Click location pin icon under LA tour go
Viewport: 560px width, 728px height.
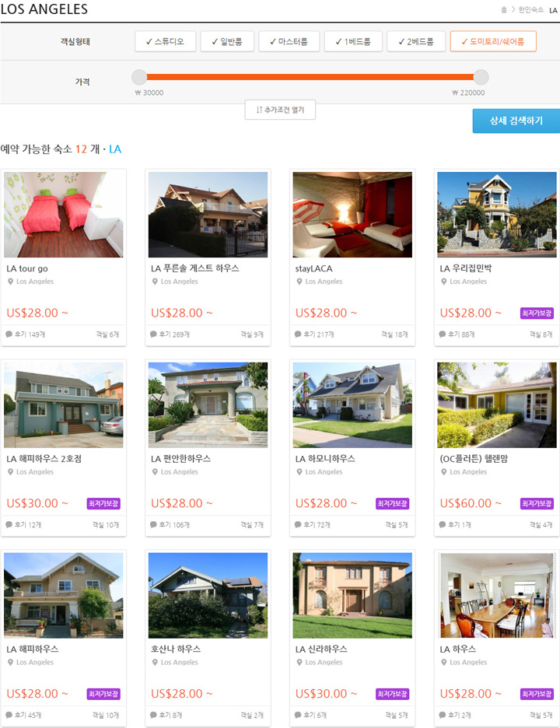pos(10,282)
